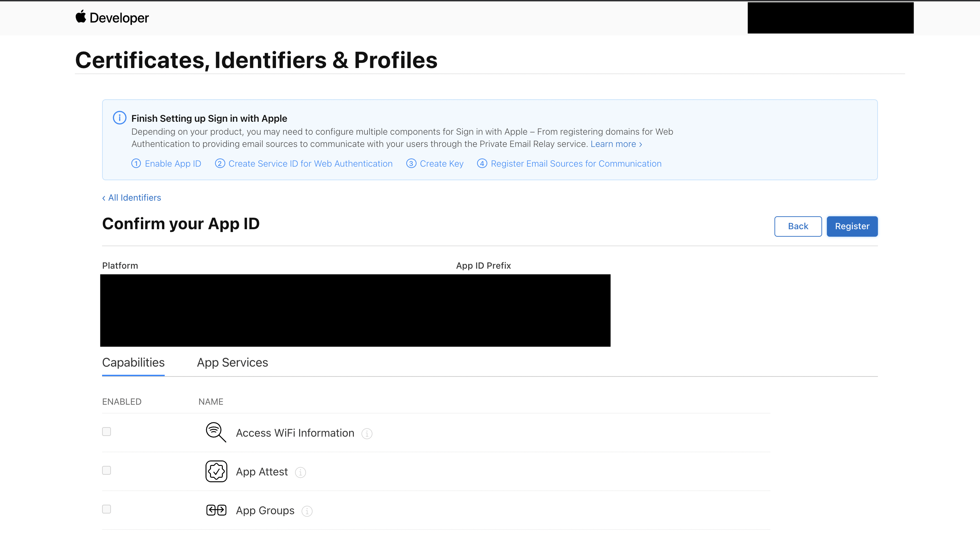Open info tooltip for Access WiFi Information

pos(367,434)
